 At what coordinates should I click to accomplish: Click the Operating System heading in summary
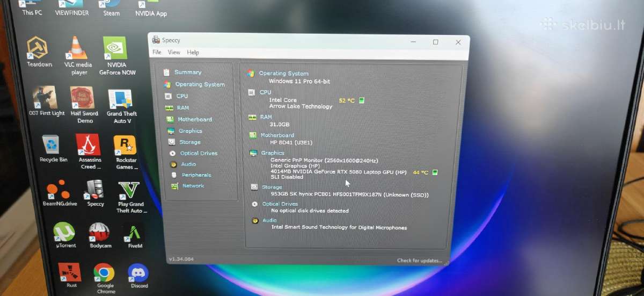283,74
